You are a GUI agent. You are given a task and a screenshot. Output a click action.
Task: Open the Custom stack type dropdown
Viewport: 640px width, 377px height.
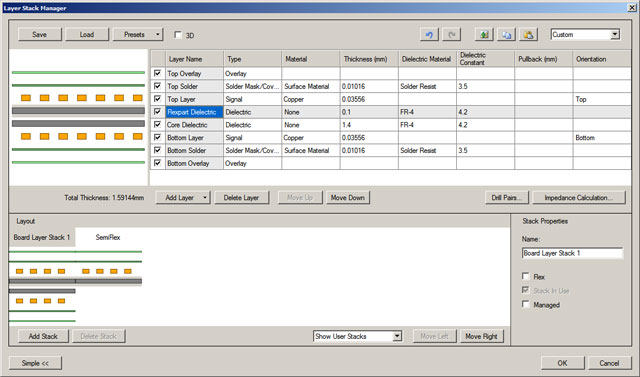[615, 35]
